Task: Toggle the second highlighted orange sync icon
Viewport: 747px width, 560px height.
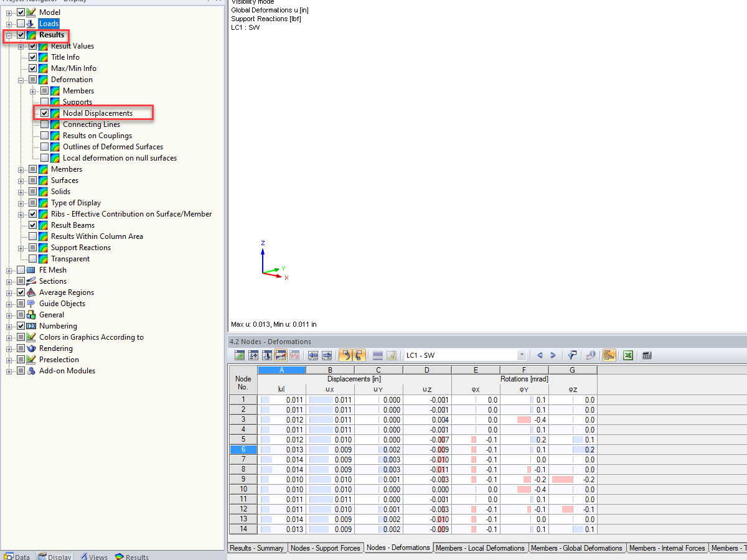Action: (x=359, y=355)
